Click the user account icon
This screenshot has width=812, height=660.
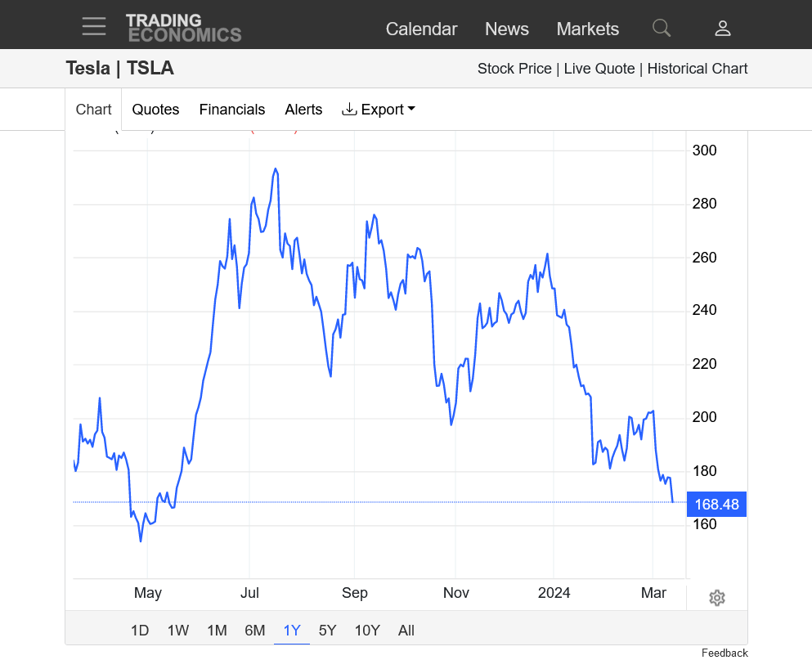pos(722,29)
